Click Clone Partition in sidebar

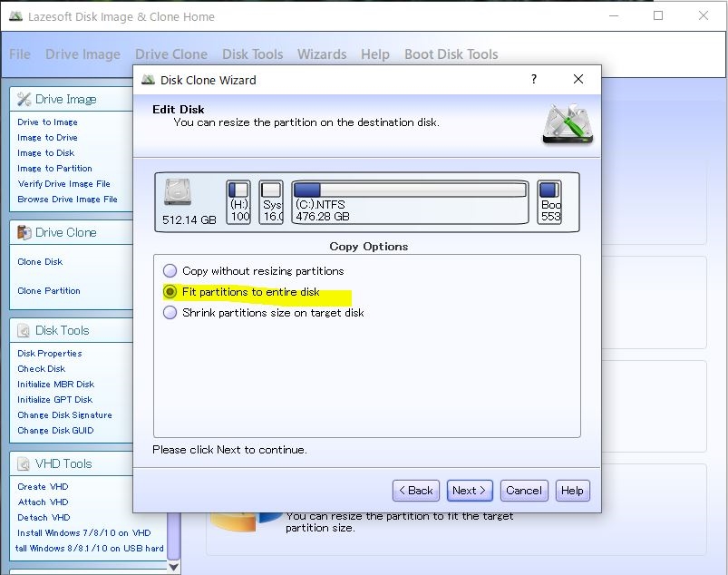pyautogui.click(x=49, y=291)
